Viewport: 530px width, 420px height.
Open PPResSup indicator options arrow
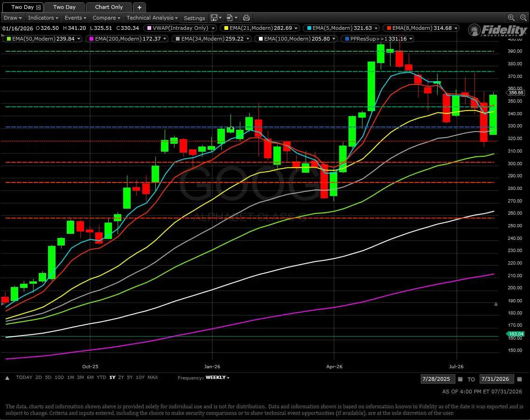click(411, 39)
